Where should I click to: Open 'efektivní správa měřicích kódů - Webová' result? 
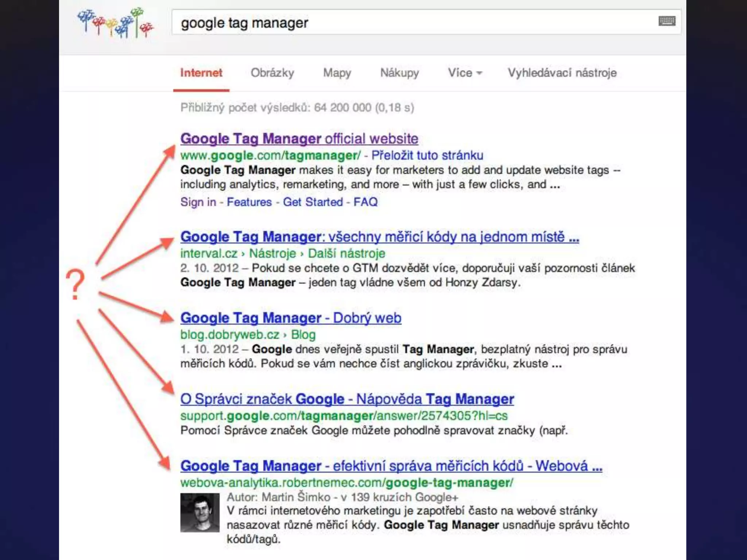coord(391,466)
